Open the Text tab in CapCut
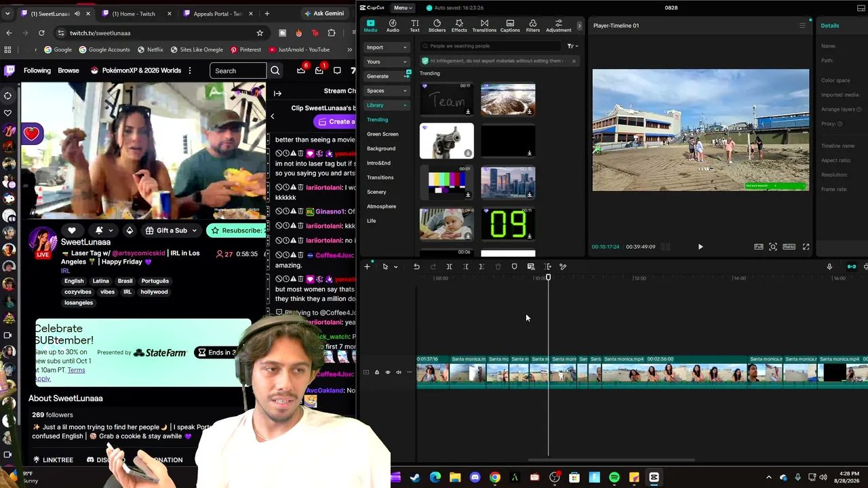 (414, 26)
